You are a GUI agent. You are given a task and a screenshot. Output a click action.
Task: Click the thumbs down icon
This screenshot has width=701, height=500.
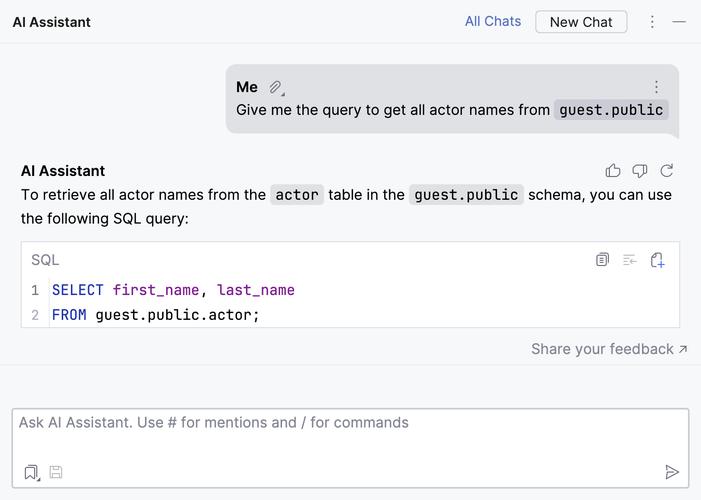639,170
